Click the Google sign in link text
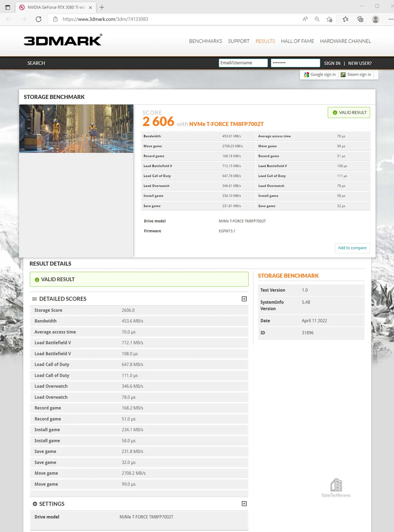This screenshot has width=394, height=532. (323, 74)
